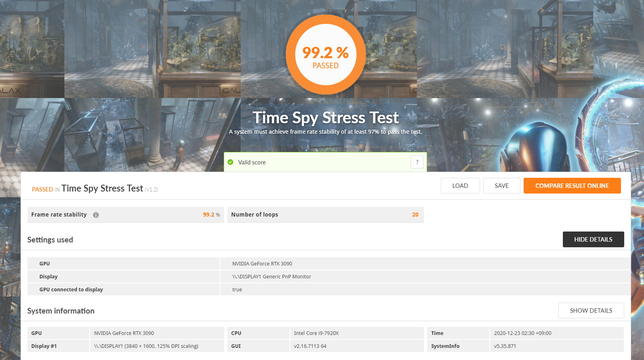Click the LOAD button

coord(460,186)
